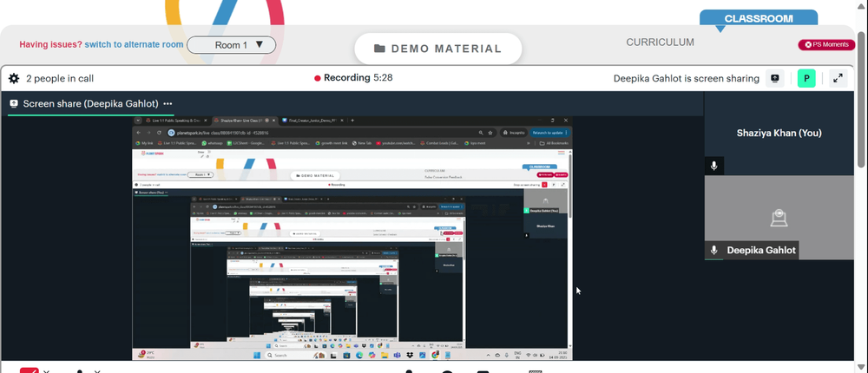The width and height of the screenshot is (868, 373).
Task: Open call settings gear icon
Action: point(14,79)
